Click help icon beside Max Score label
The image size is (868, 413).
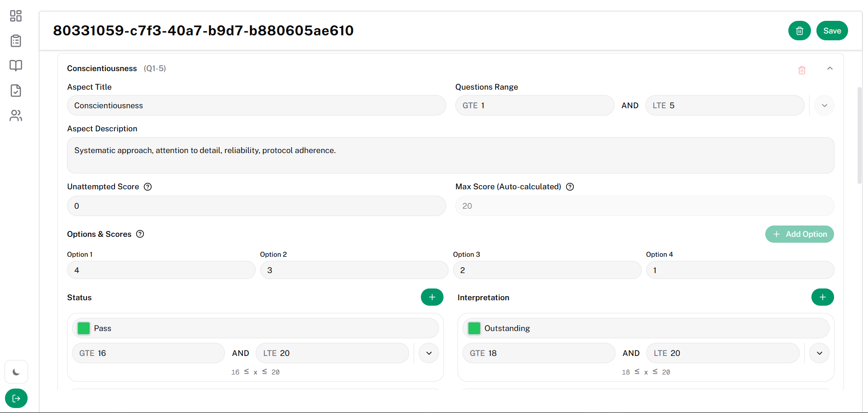570,187
